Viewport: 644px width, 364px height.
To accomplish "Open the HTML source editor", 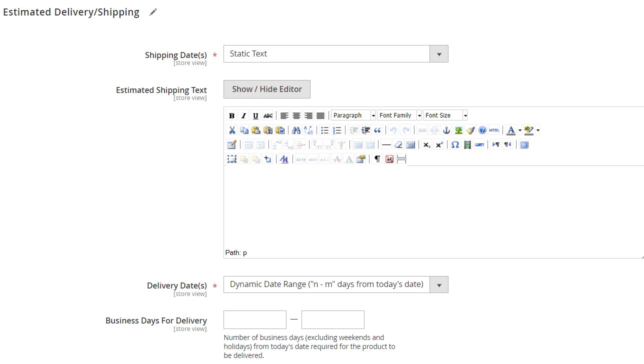I will pyautogui.click(x=494, y=130).
